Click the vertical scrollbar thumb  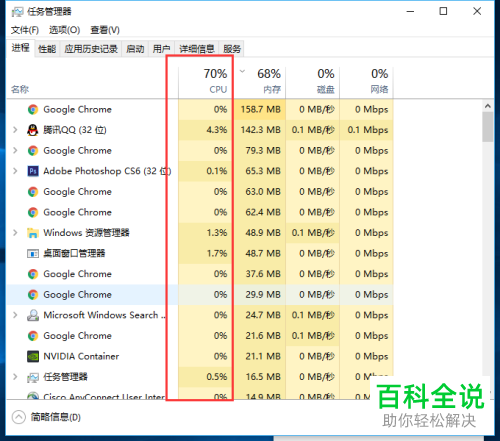(x=488, y=127)
